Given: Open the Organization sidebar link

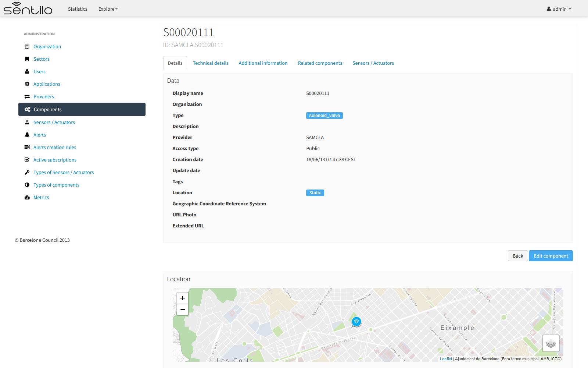Looking at the screenshot, I should pyautogui.click(x=47, y=46).
